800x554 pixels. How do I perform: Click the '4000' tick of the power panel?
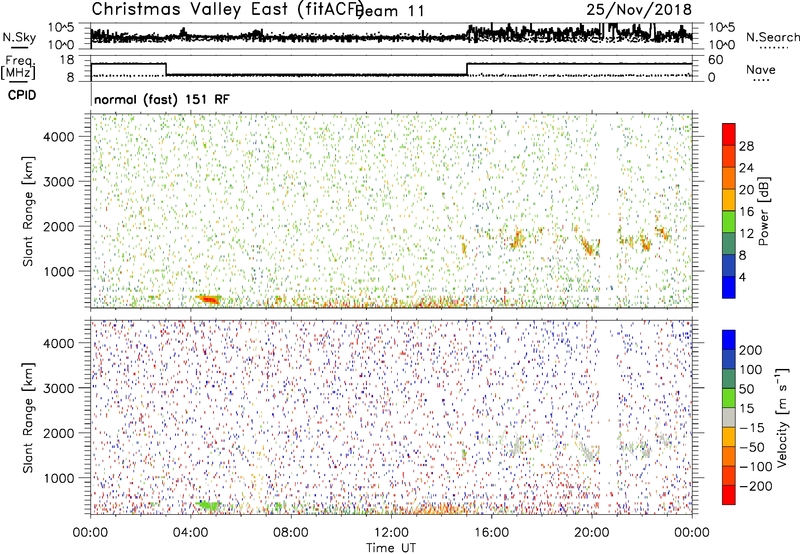[59, 137]
